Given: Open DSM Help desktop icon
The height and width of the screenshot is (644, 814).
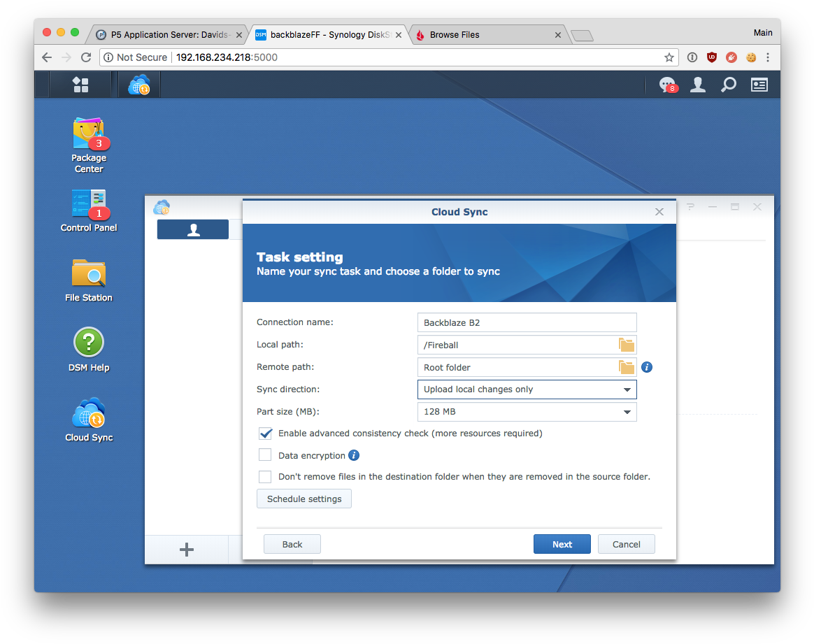Looking at the screenshot, I should [89, 350].
